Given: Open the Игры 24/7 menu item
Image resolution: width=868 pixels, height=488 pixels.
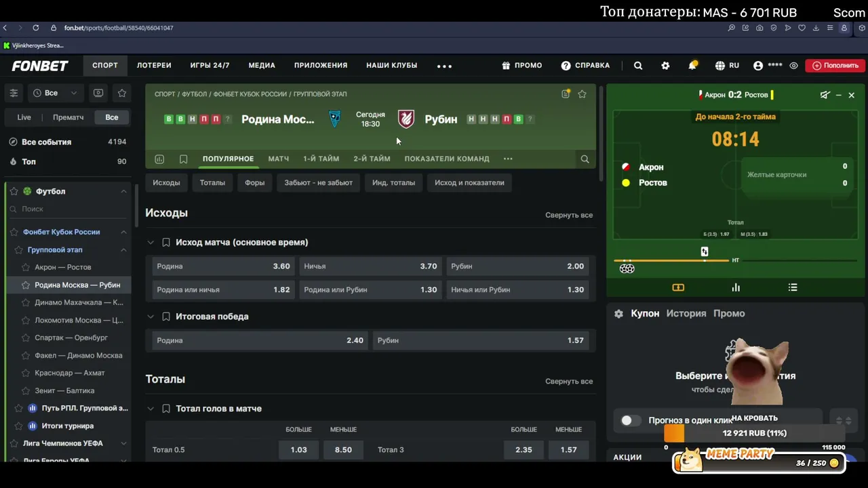Looking at the screenshot, I should click(x=210, y=66).
